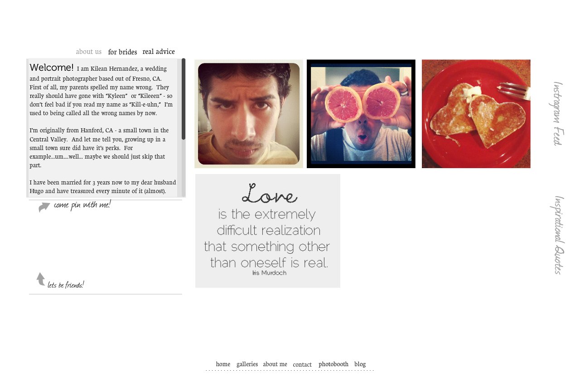Open the photobooth footer link
Viewport: 580px width, 392px height.
click(333, 364)
